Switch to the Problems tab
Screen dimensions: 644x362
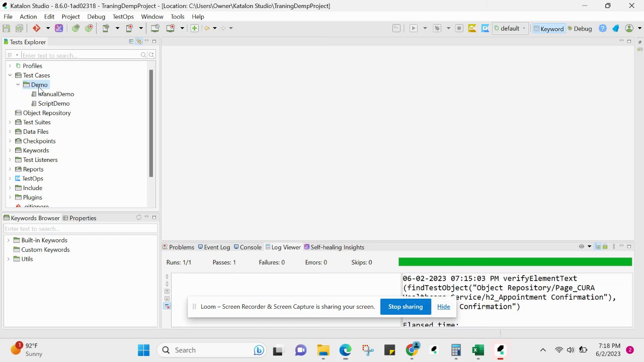pos(179,247)
